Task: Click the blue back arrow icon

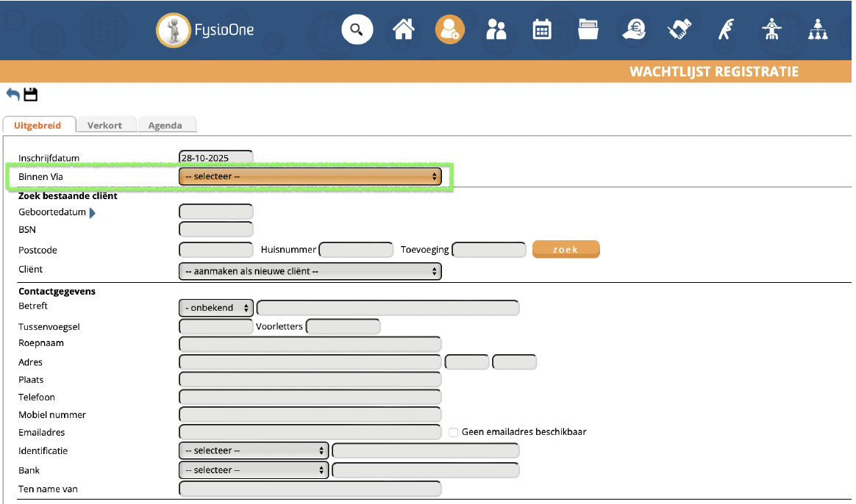Action: tap(13, 94)
